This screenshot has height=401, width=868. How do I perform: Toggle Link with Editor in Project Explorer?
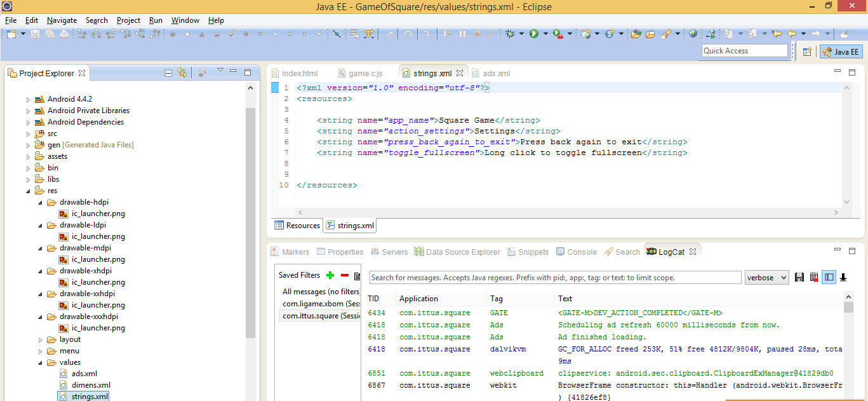[x=182, y=73]
